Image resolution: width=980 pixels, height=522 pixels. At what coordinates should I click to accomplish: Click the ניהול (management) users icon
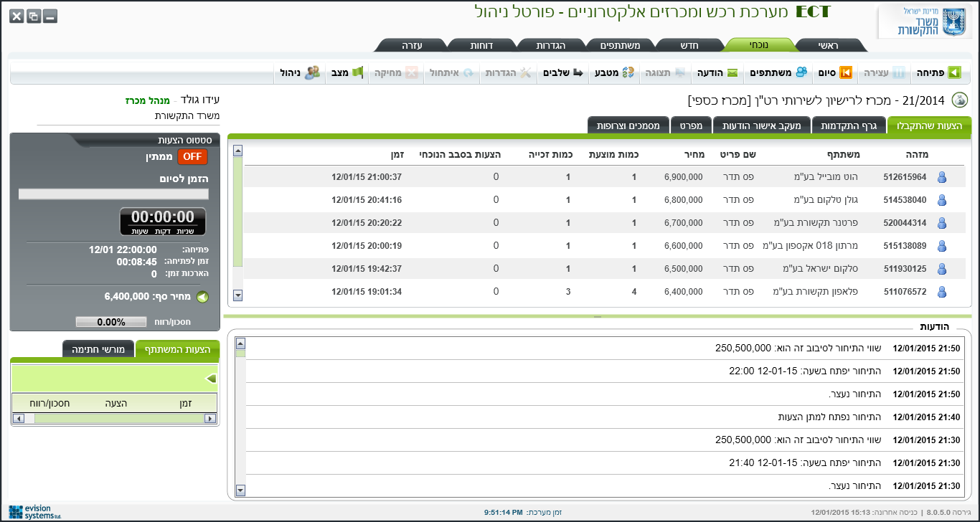click(x=312, y=72)
